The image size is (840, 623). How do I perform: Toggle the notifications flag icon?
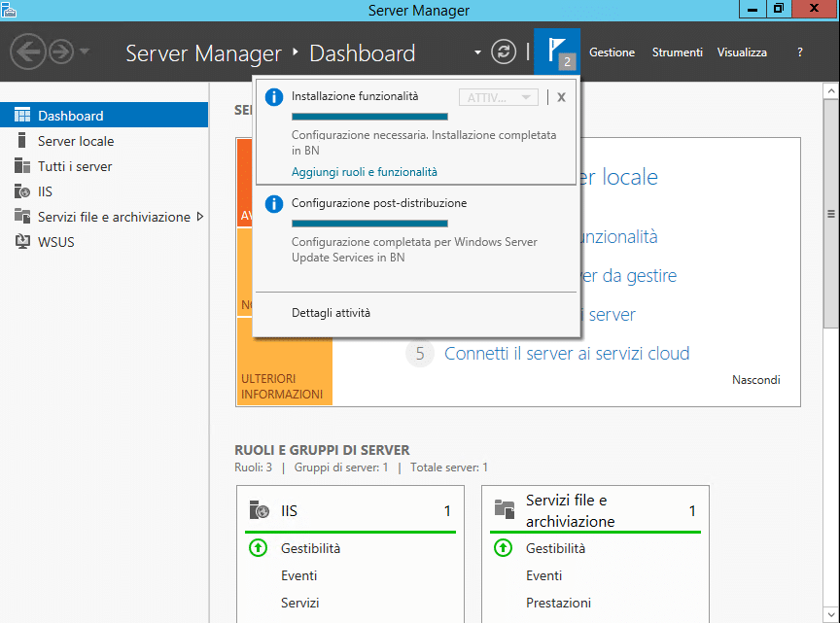coord(557,52)
